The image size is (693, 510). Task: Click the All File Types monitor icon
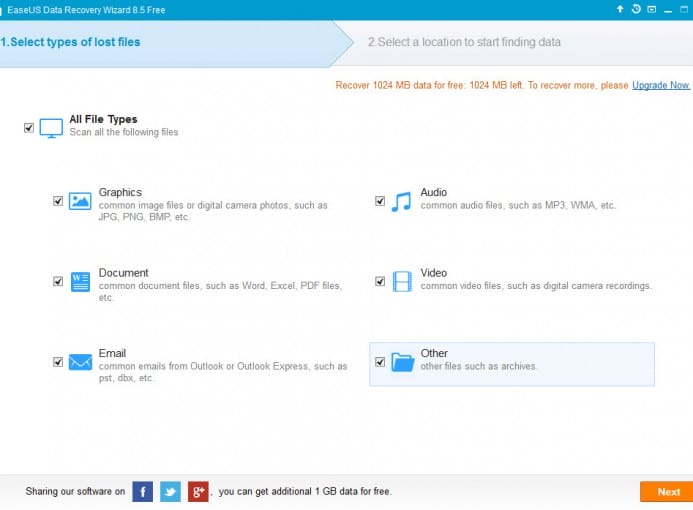pyautogui.click(x=51, y=128)
